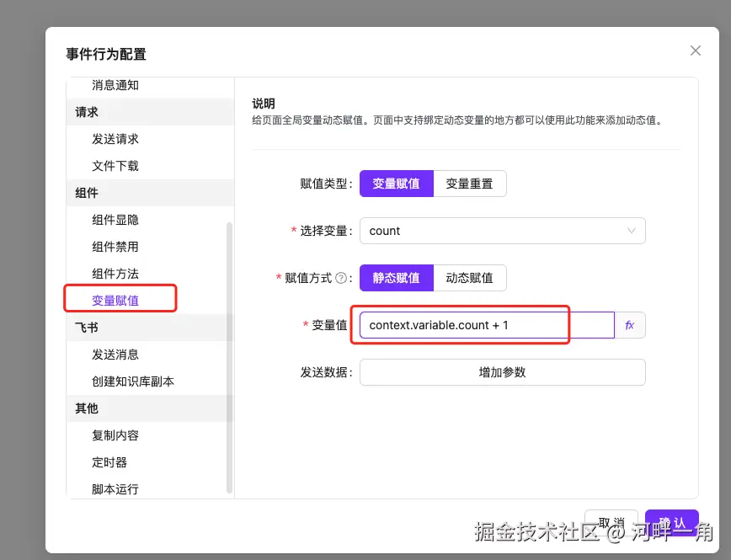Click the 请求 group header

click(x=150, y=112)
